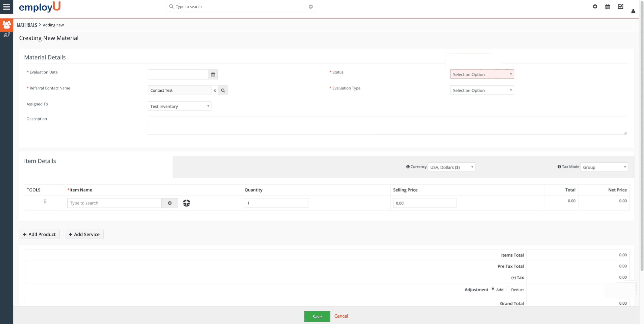This screenshot has height=324, width=644.
Task: Click Referral Contact search magnifier
Action: click(223, 90)
